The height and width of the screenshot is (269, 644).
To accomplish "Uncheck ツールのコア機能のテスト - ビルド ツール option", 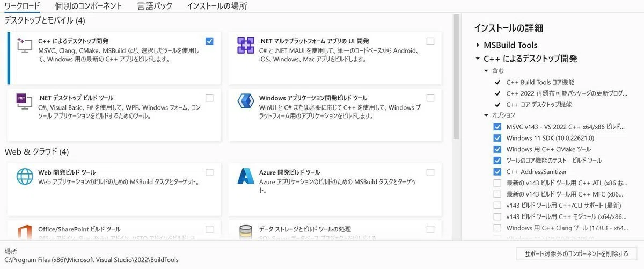I will click(497, 161).
